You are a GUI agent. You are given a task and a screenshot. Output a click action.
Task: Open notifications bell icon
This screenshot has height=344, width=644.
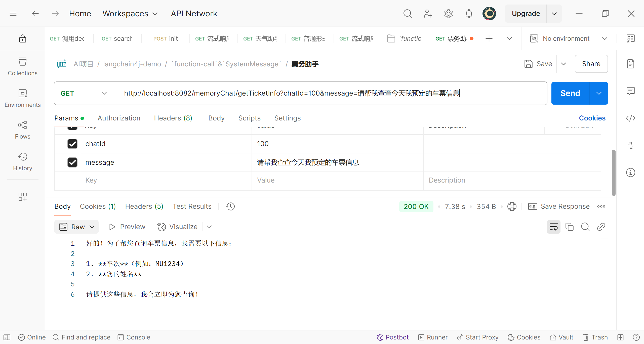point(469,14)
